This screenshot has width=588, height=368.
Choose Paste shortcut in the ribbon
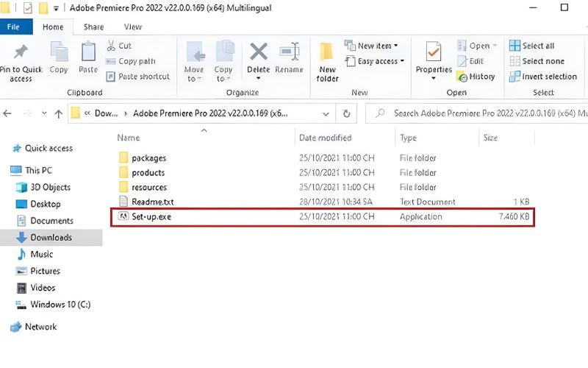pyautogui.click(x=137, y=77)
